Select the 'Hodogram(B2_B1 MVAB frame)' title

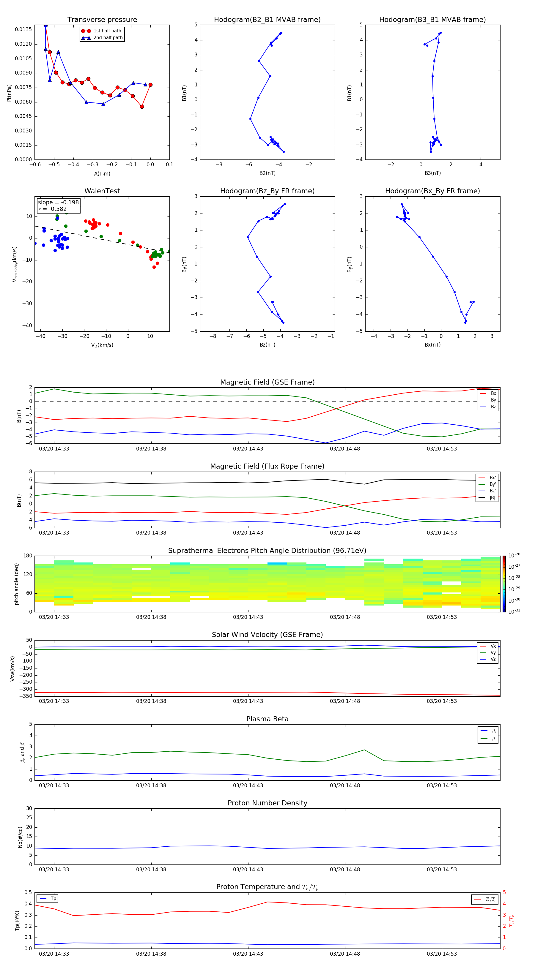(x=267, y=20)
